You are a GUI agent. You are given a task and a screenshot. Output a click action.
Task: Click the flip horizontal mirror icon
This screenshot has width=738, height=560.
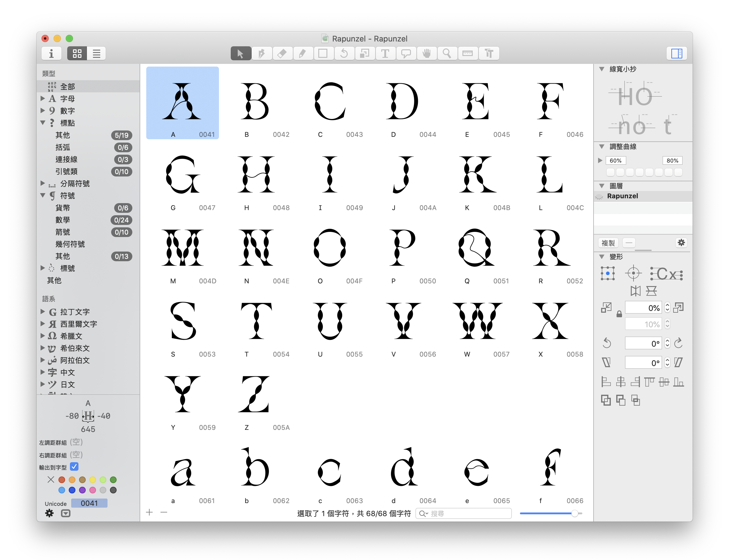click(x=635, y=291)
